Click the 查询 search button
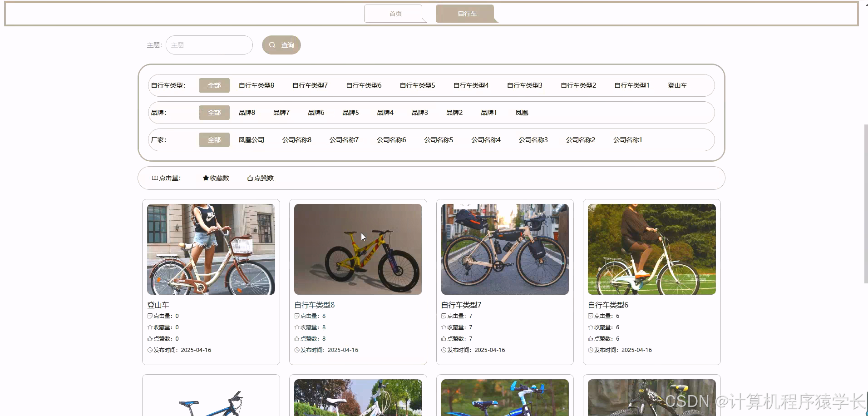Screen dimensions: 868x416 [281, 45]
